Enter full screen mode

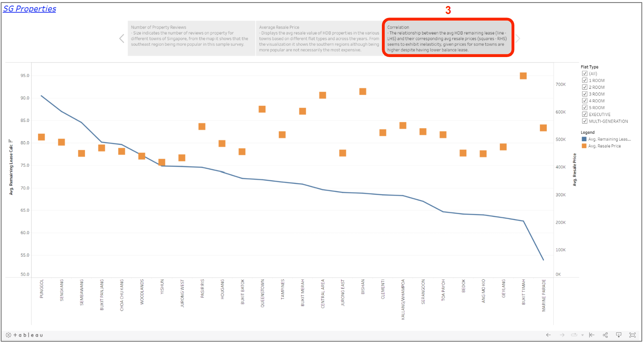coord(632,335)
